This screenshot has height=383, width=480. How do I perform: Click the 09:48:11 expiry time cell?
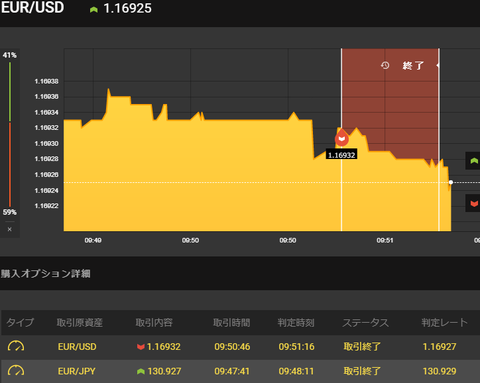[296, 371]
